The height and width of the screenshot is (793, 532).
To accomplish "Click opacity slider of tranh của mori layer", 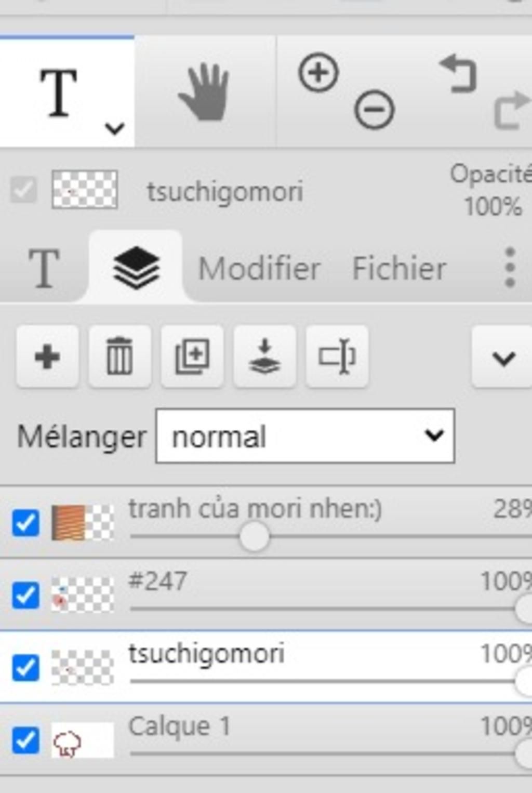I will point(254,537).
